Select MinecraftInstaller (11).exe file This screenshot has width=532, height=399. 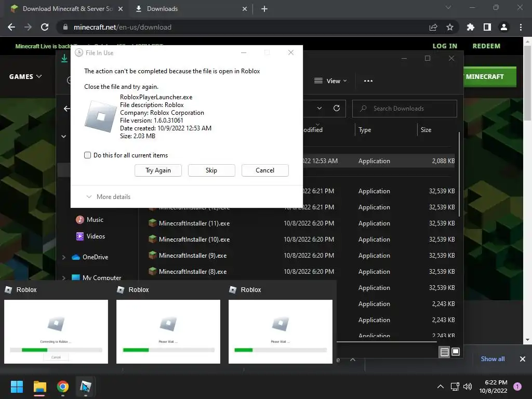(194, 223)
